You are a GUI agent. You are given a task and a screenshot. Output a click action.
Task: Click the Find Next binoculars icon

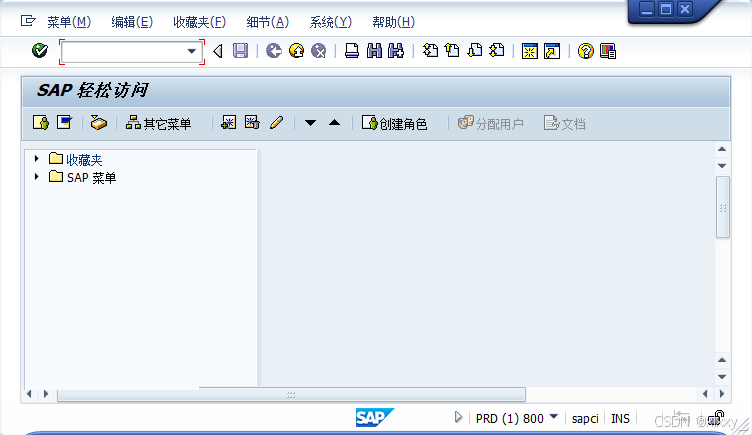(396, 50)
